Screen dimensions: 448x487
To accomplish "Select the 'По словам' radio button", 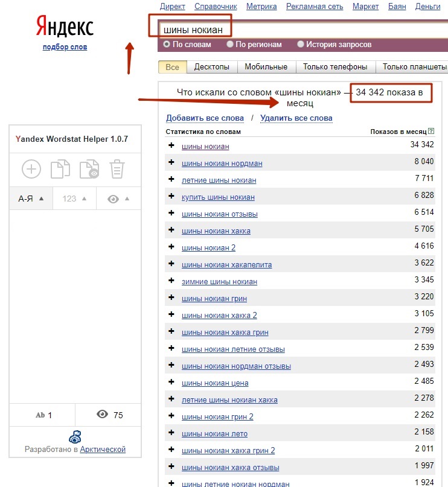I will point(167,44).
